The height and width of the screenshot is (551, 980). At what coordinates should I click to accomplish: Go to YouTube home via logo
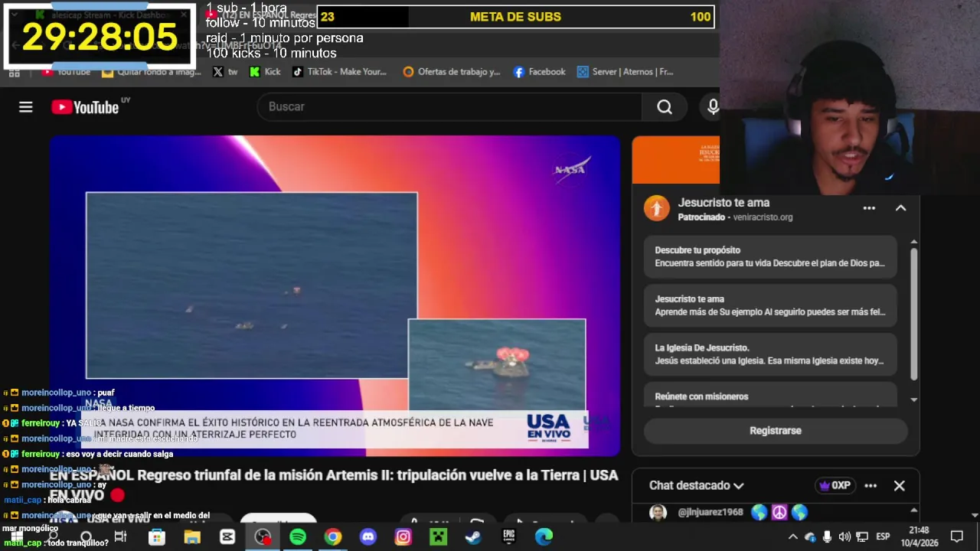(x=85, y=107)
